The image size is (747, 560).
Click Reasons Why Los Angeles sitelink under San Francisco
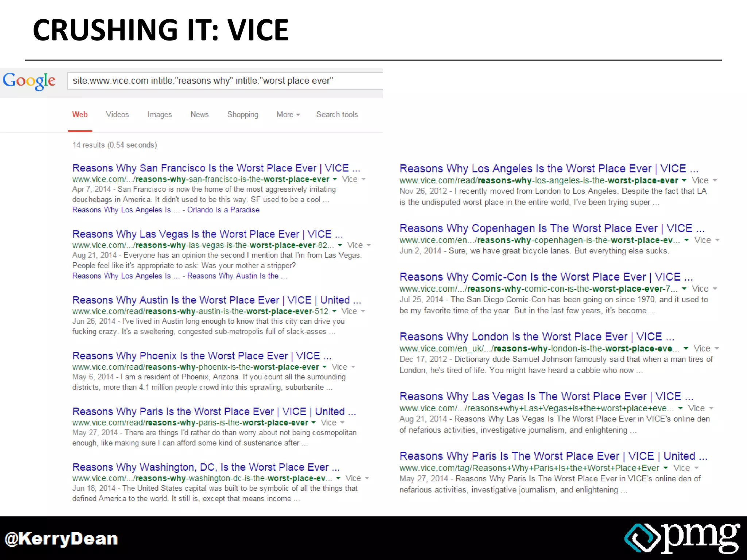click(126, 210)
